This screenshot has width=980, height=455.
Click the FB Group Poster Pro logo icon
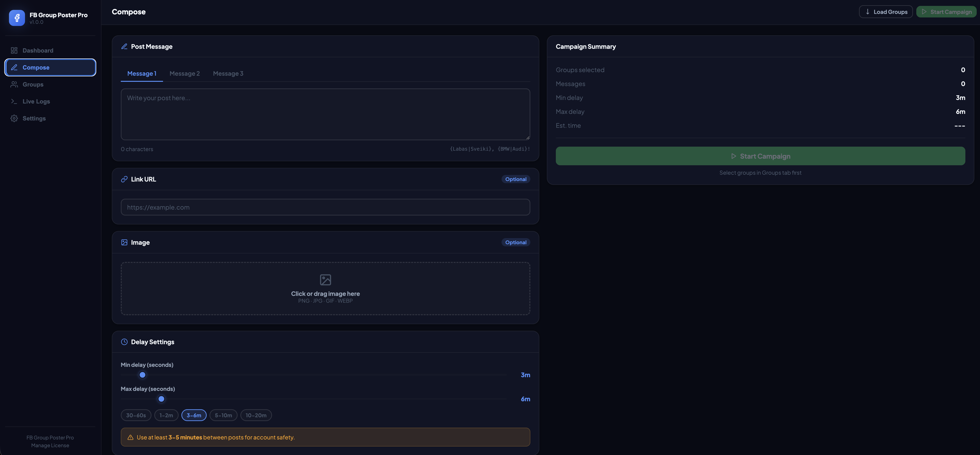[17, 18]
